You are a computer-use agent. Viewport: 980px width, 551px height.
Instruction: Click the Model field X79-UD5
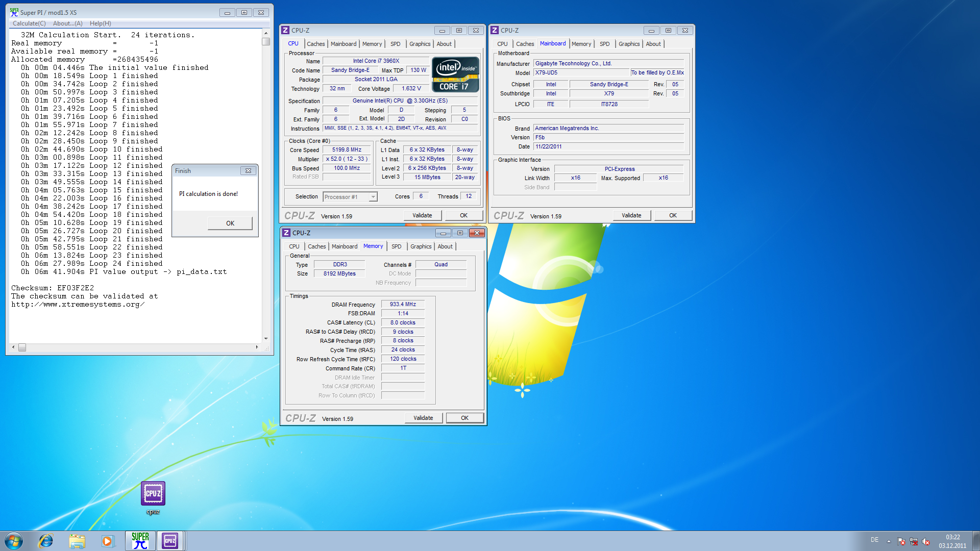tap(581, 73)
